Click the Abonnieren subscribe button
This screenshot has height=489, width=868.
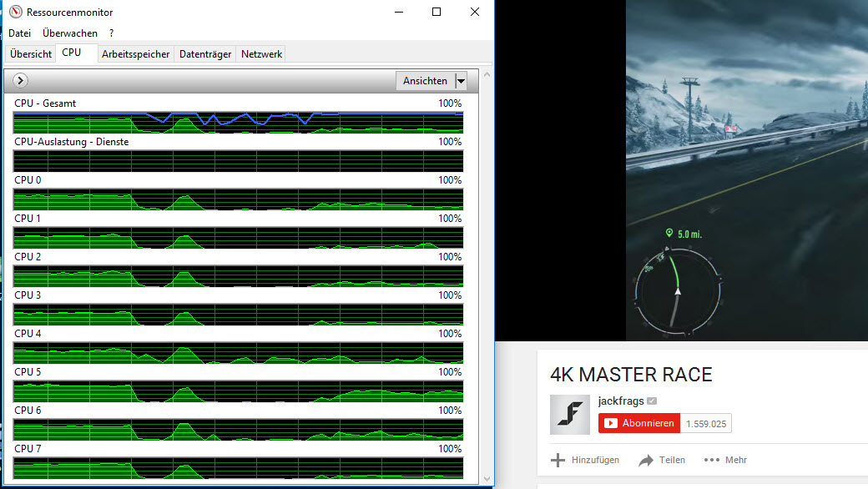pyautogui.click(x=638, y=423)
